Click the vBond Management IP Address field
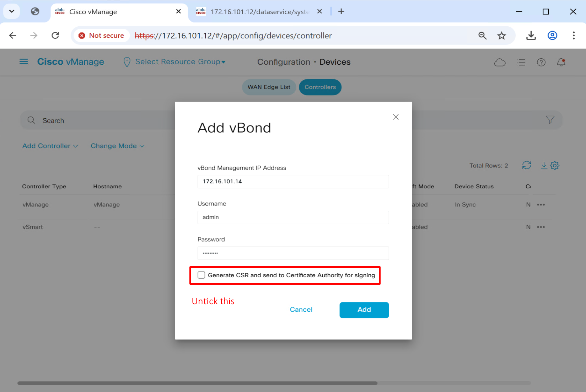 click(293, 182)
